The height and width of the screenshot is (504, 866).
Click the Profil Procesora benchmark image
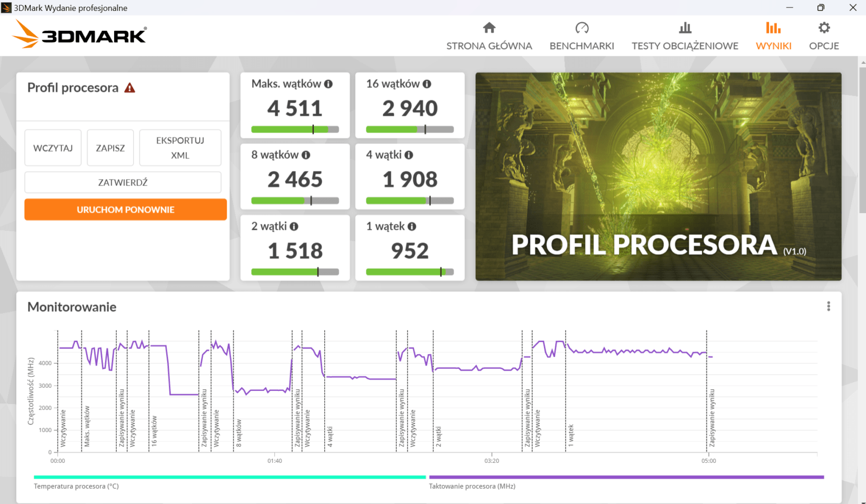tap(658, 176)
